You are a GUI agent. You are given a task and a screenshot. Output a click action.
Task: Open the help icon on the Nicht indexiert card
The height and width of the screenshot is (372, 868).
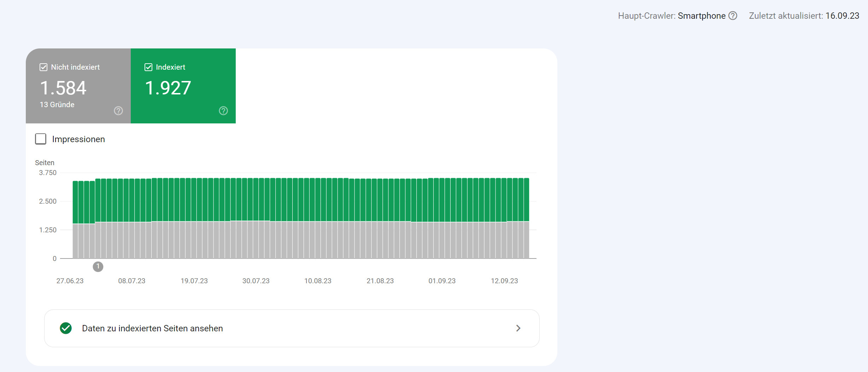(x=118, y=111)
